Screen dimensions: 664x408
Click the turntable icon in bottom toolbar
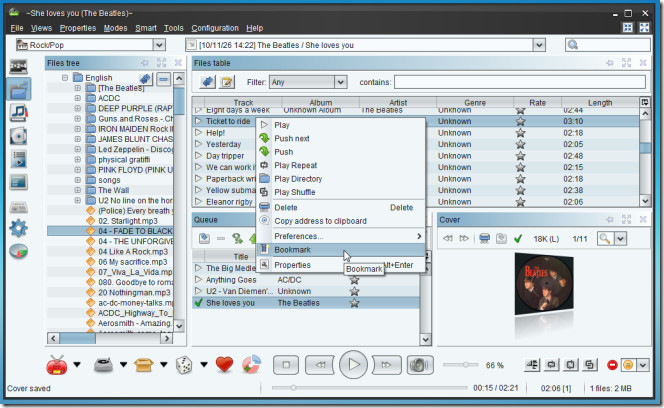click(x=103, y=365)
